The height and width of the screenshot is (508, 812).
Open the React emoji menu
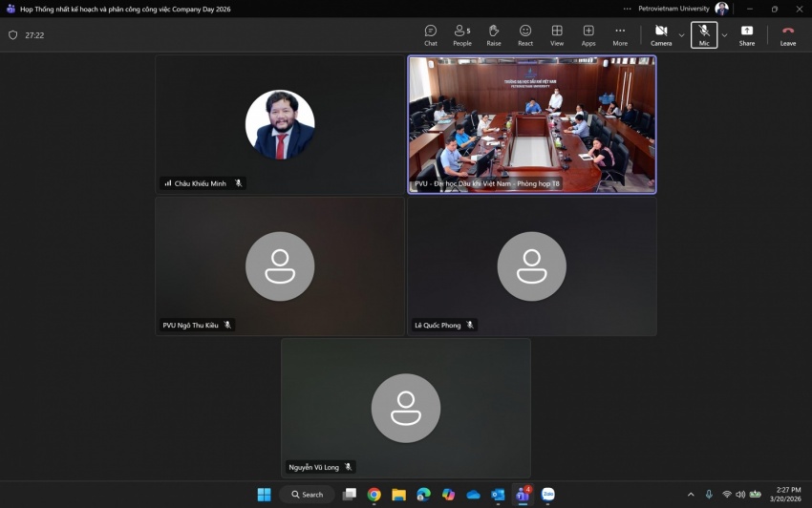pos(525,35)
